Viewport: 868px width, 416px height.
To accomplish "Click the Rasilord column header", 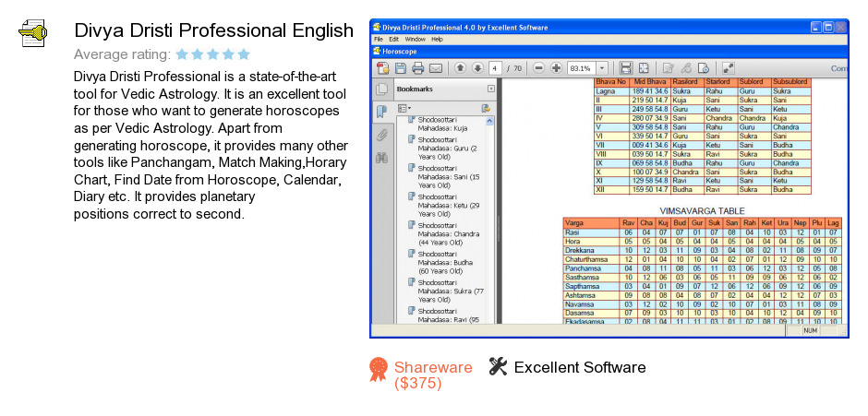I will (x=687, y=82).
